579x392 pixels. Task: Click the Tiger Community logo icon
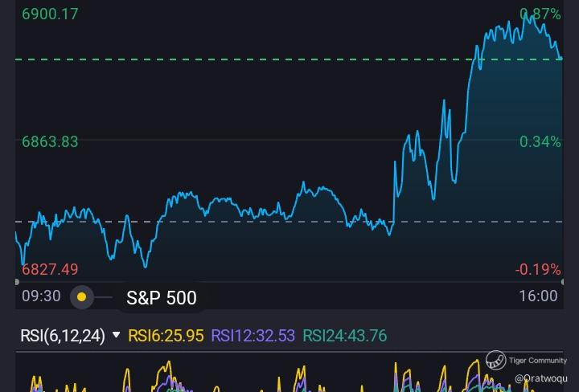click(x=495, y=361)
